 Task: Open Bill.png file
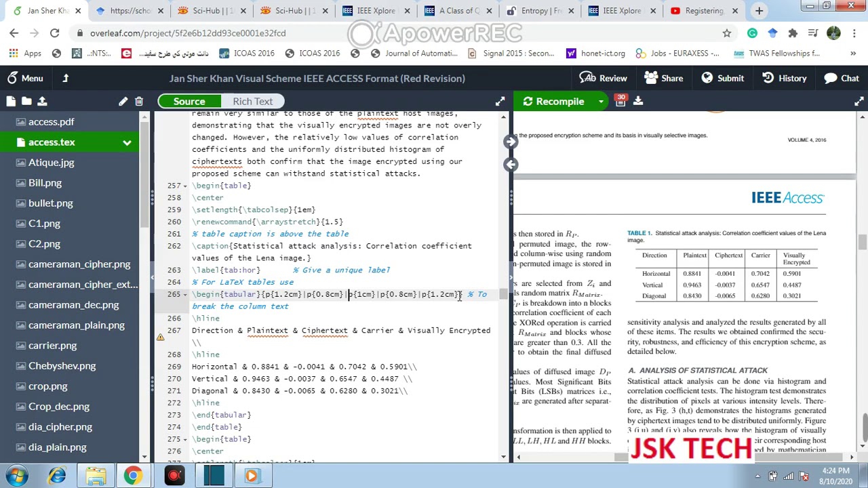point(45,183)
